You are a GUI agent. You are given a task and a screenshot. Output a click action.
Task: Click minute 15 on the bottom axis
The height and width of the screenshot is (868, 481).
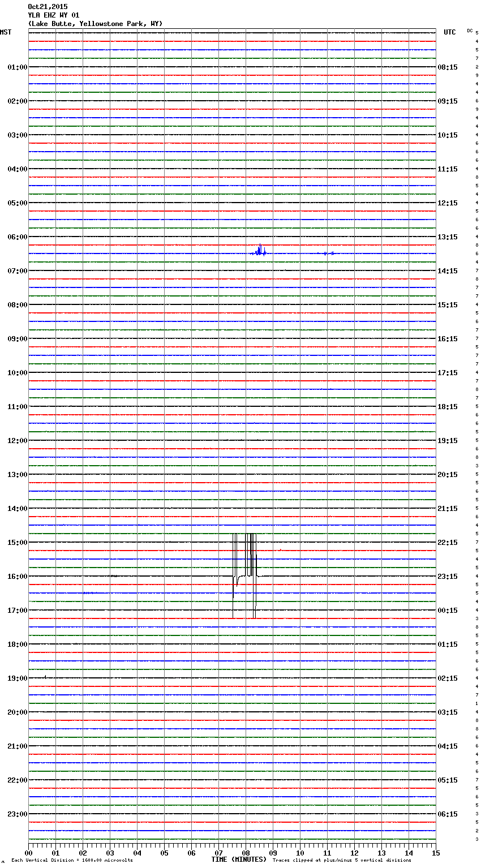pos(436,853)
